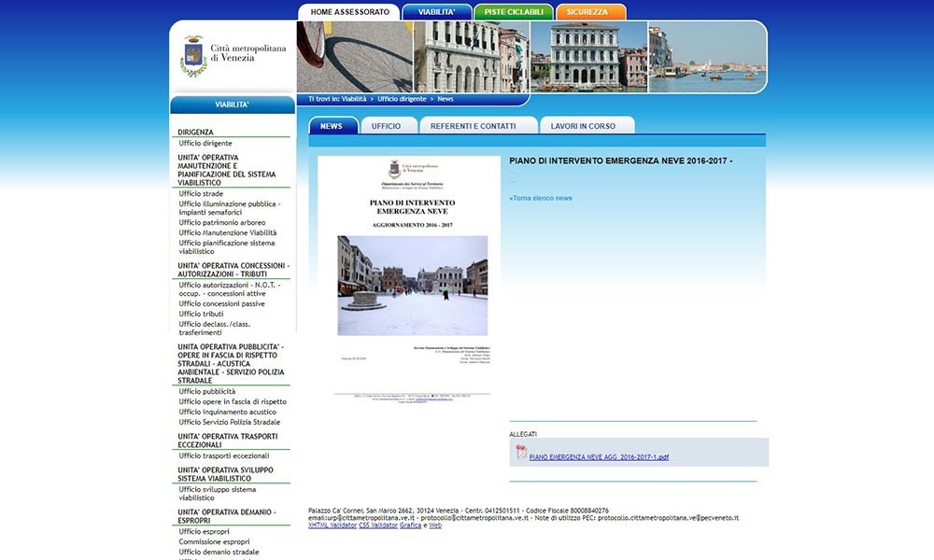The height and width of the screenshot is (560, 934).
Task: Open Ufficio espropri
Action: click(x=205, y=532)
